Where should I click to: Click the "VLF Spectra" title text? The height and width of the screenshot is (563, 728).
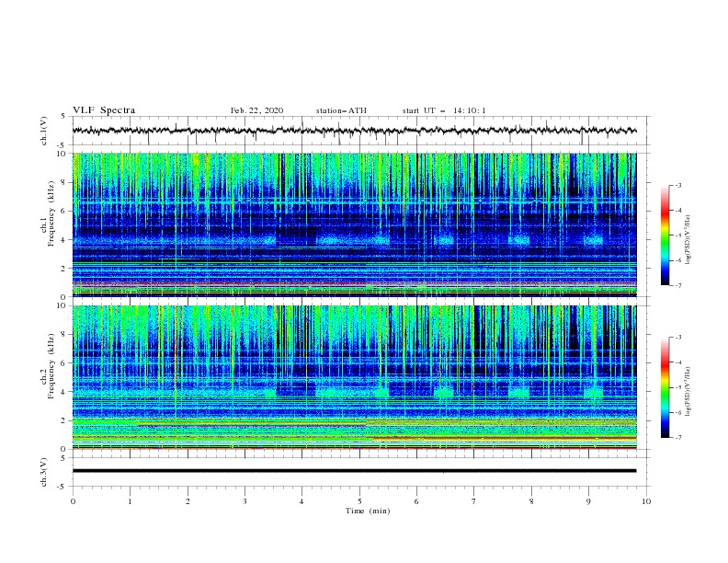pyautogui.click(x=104, y=110)
